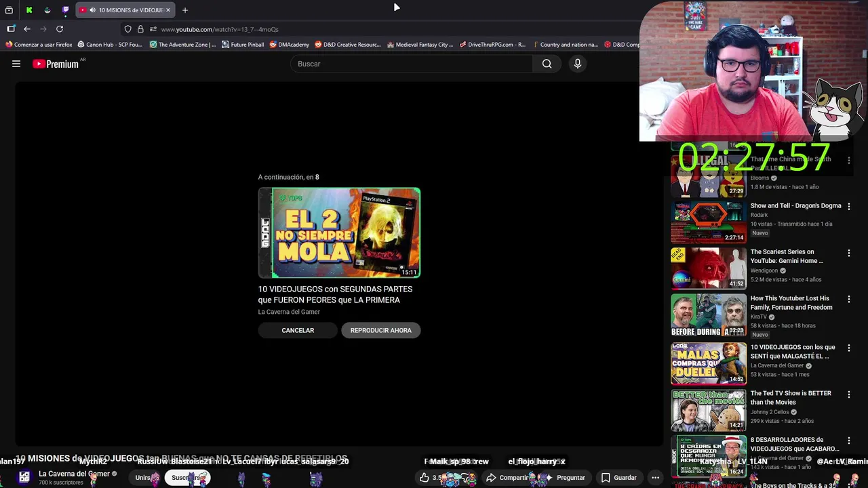
Task: Open the Future Pinball bookmark
Action: pos(243,45)
